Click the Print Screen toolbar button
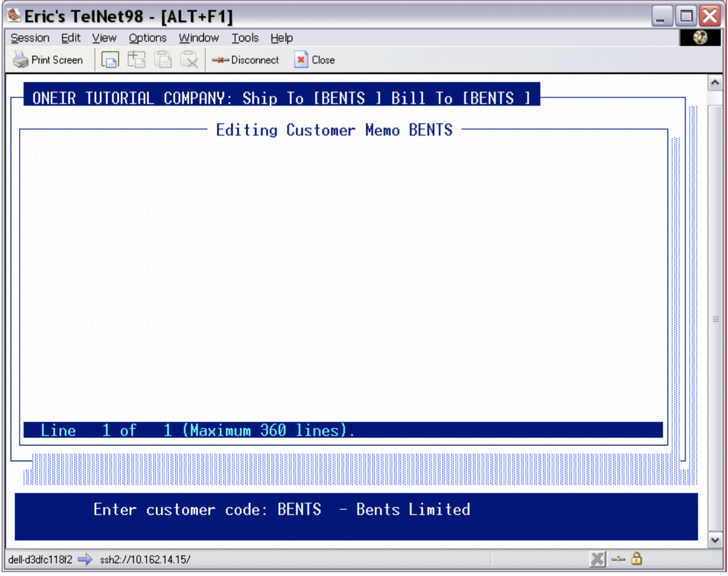 tap(48, 60)
